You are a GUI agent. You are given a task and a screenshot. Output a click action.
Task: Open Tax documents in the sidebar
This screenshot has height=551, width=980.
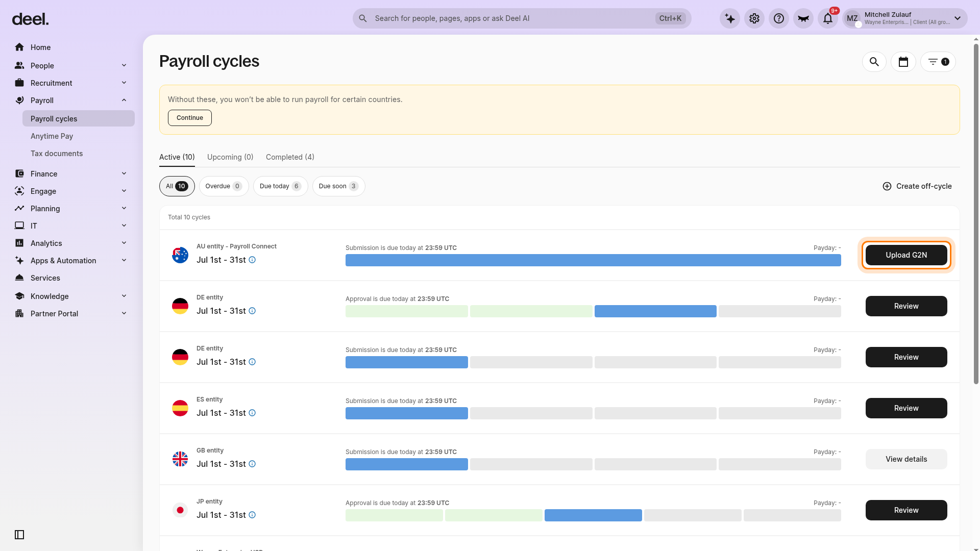57,154
